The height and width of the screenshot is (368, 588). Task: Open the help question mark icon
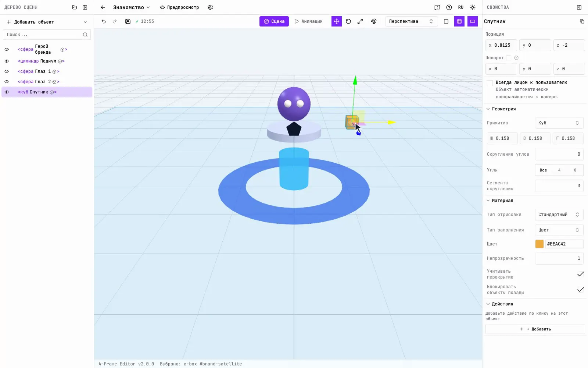[x=449, y=7]
